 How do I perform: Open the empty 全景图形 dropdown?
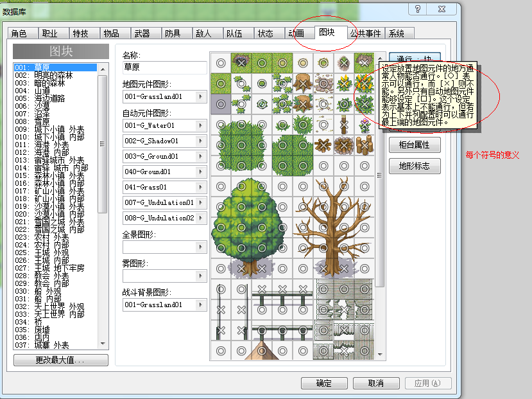click(201, 247)
